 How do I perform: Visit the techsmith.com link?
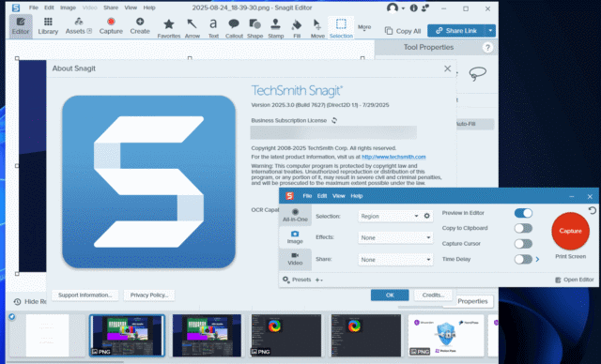393,157
